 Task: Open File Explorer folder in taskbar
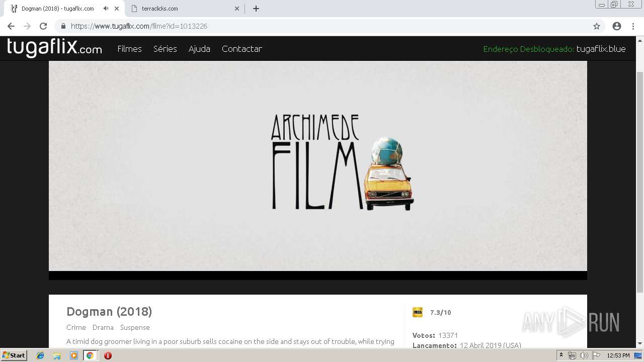[x=57, y=355]
